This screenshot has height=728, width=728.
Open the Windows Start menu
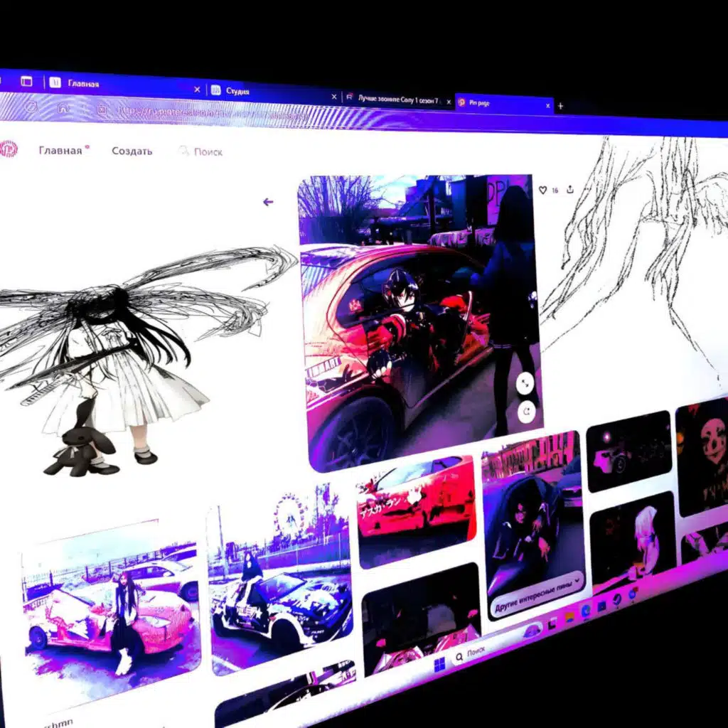(x=439, y=664)
